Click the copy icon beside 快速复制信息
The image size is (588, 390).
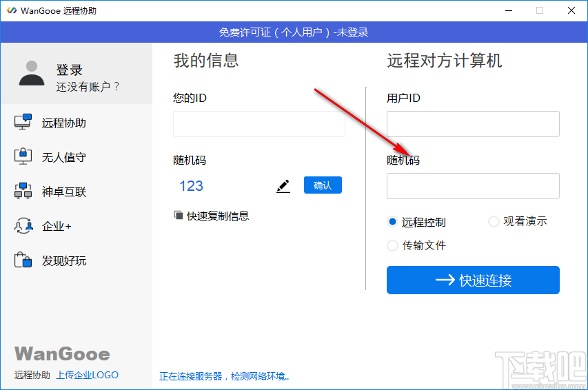[x=179, y=215]
